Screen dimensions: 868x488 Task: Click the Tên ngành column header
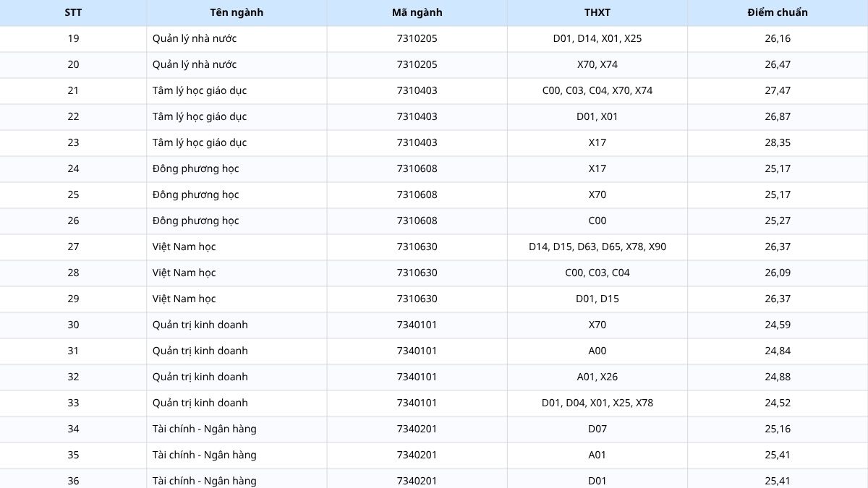237,12
